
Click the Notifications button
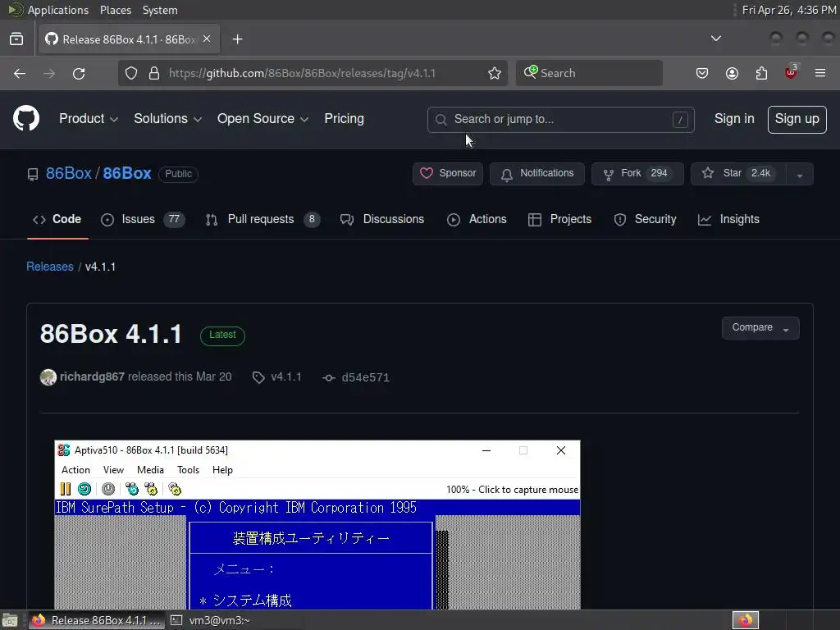pyautogui.click(x=536, y=174)
